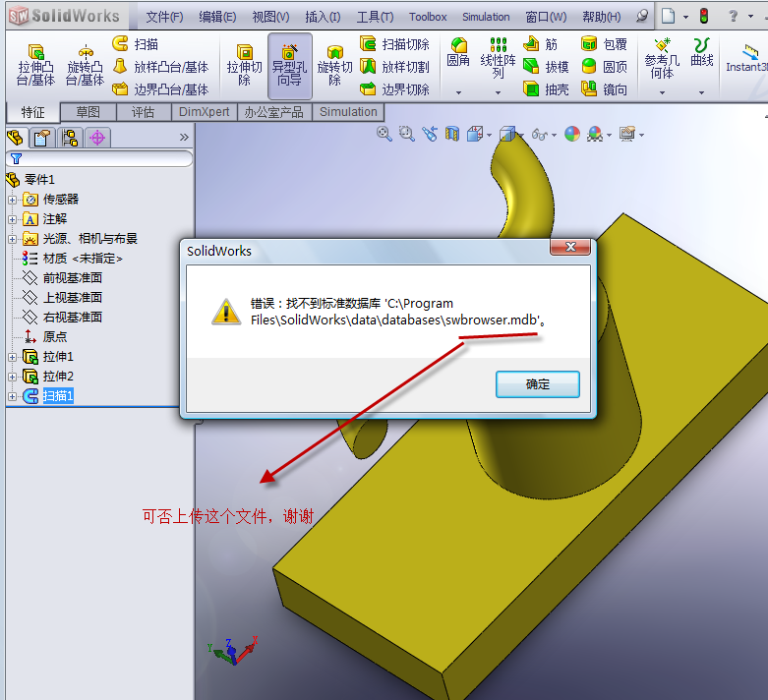Click 确定 button in error dialog

537,384
